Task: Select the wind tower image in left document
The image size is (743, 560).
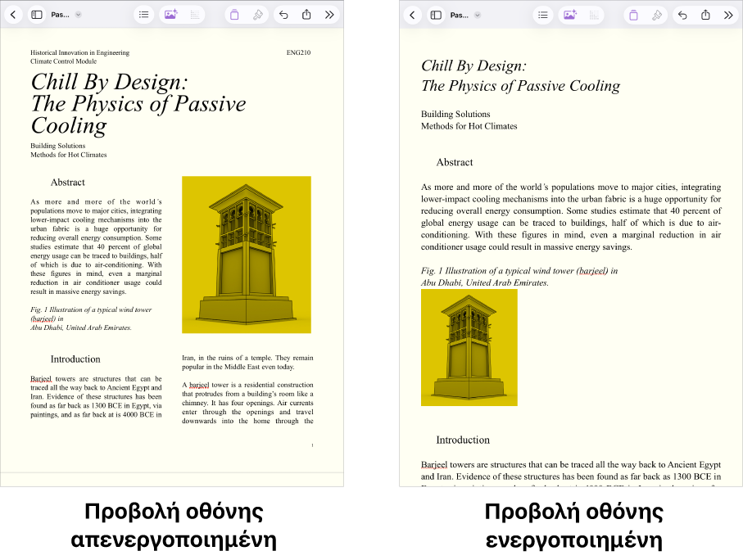Action: coord(246,255)
